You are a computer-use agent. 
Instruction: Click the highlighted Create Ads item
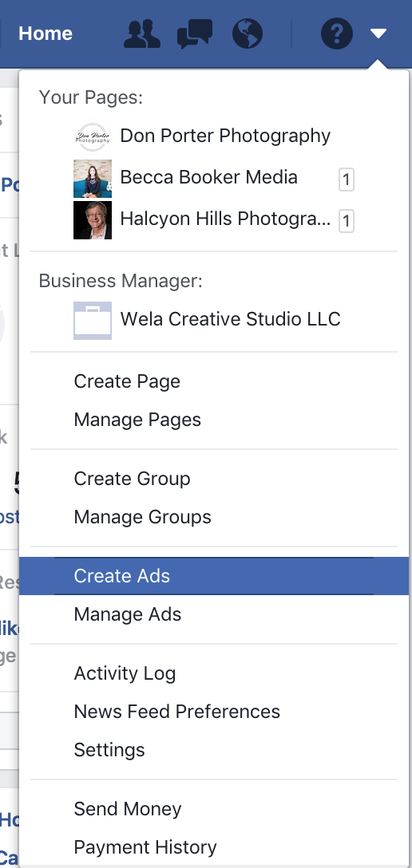214,576
